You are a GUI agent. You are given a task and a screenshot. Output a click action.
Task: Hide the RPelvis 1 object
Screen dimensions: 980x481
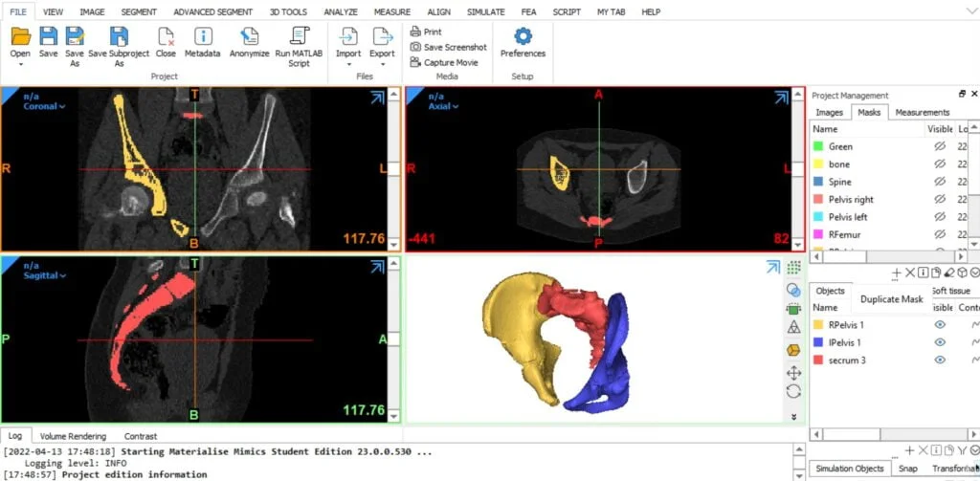click(x=940, y=325)
